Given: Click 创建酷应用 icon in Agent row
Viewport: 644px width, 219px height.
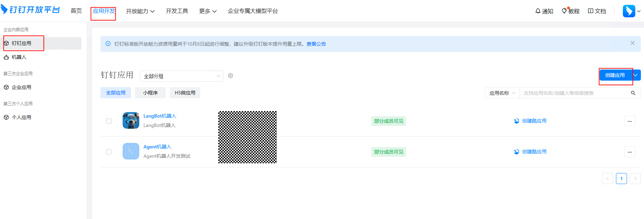Looking at the screenshot, I should coord(517,152).
